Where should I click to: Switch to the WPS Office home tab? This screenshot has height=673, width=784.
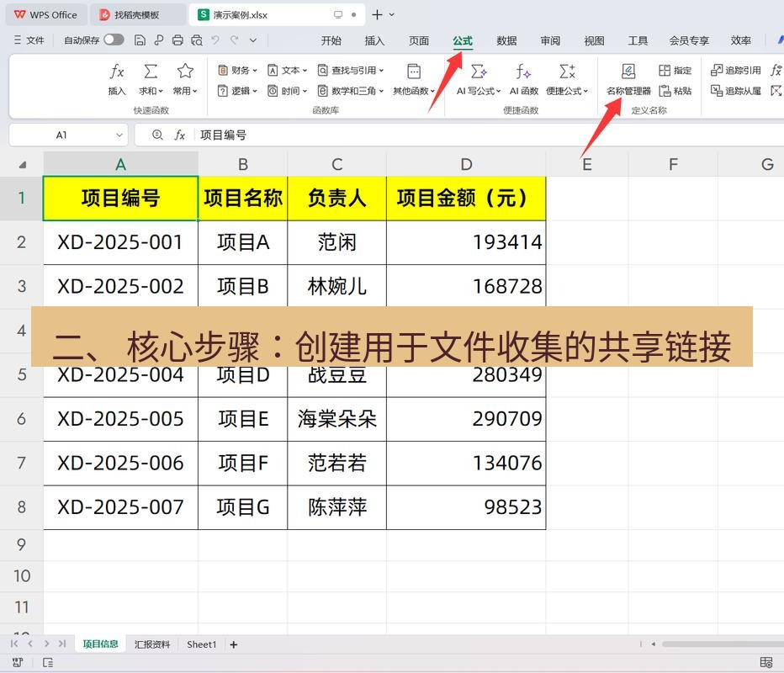tap(46, 15)
